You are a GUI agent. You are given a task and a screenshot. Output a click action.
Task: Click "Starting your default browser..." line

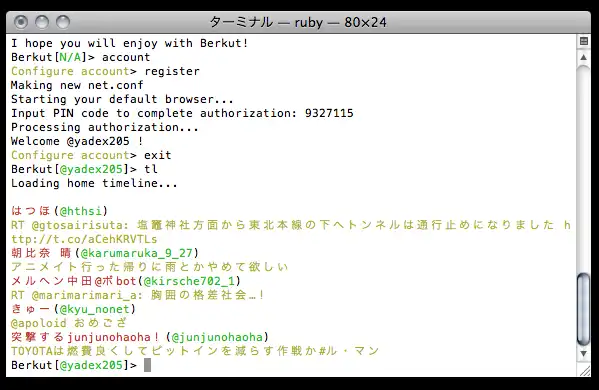pyautogui.click(x=122, y=99)
